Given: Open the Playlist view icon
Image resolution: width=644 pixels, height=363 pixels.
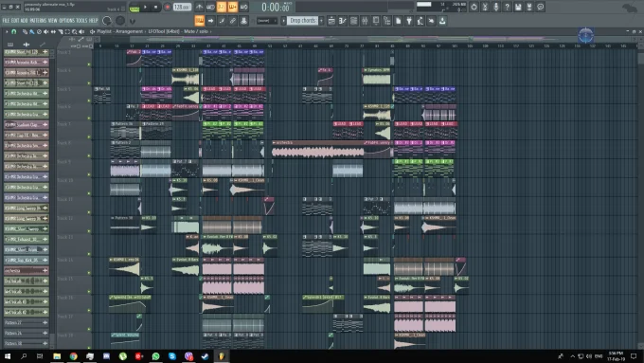Looking at the screenshot, I should click(331, 21).
